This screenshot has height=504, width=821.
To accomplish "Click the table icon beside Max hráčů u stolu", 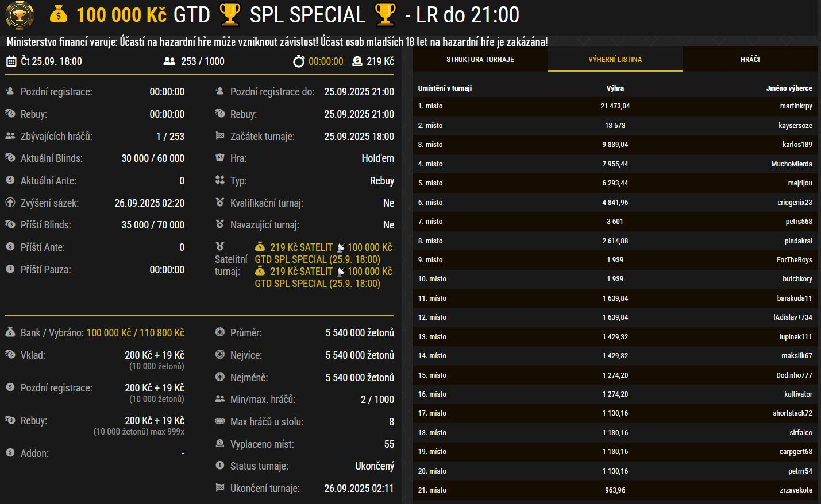I will pos(219,421).
